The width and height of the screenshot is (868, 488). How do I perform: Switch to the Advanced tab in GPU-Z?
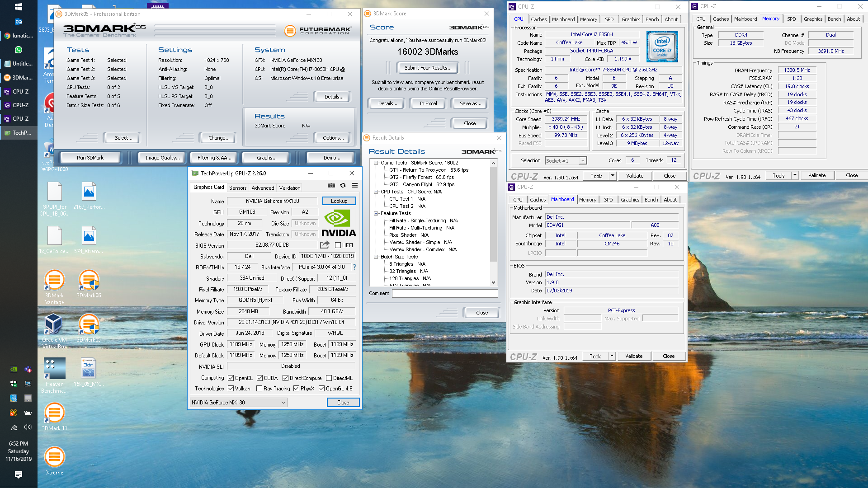(x=263, y=188)
